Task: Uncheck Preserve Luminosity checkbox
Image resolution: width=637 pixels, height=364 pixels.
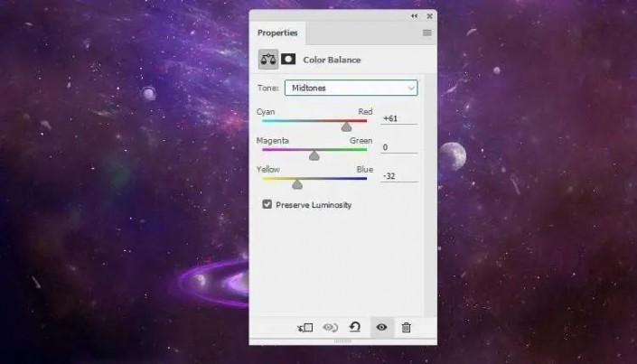Action: point(267,204)
